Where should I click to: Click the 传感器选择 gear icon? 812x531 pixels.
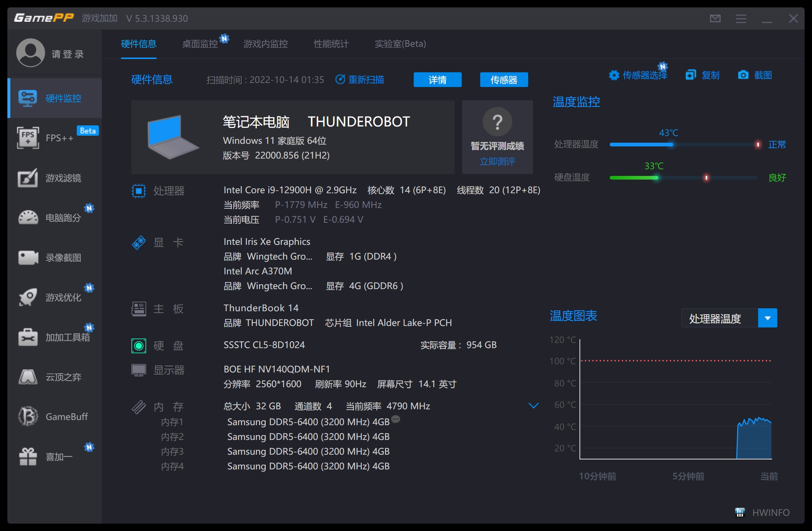click(614, 75)
